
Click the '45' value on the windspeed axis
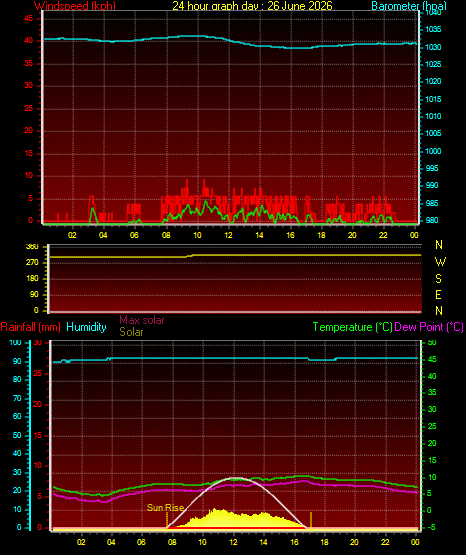(28, 18)
